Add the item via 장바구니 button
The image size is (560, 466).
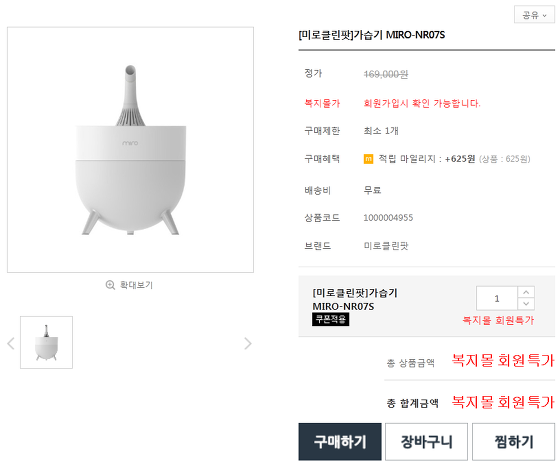(426, 442)
